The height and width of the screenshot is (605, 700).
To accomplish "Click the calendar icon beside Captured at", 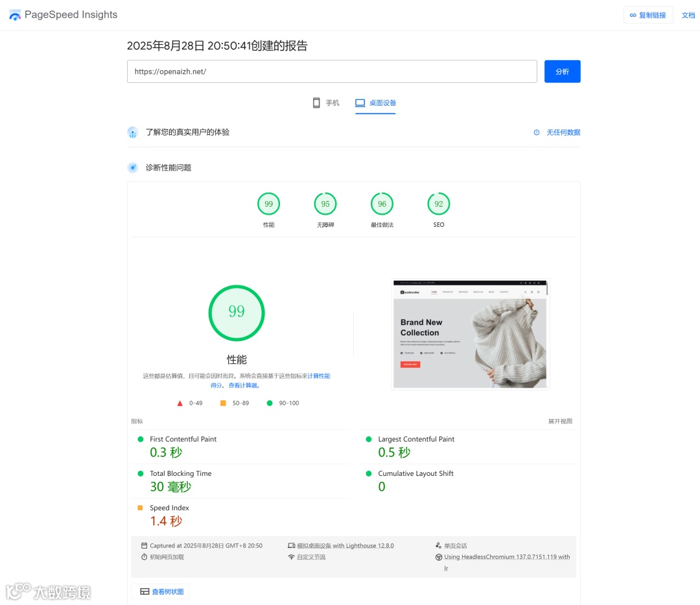I will click(x=144, y=545).
